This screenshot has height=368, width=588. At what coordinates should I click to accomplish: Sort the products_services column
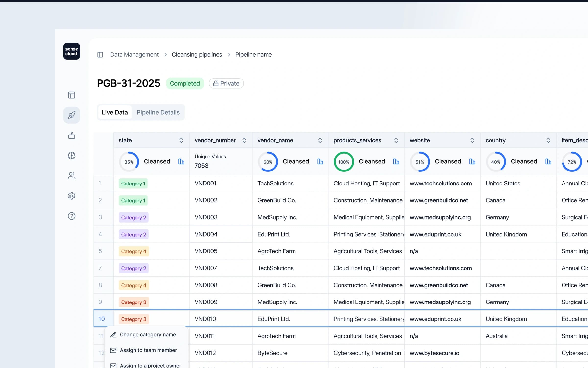[x=396, y=140]
